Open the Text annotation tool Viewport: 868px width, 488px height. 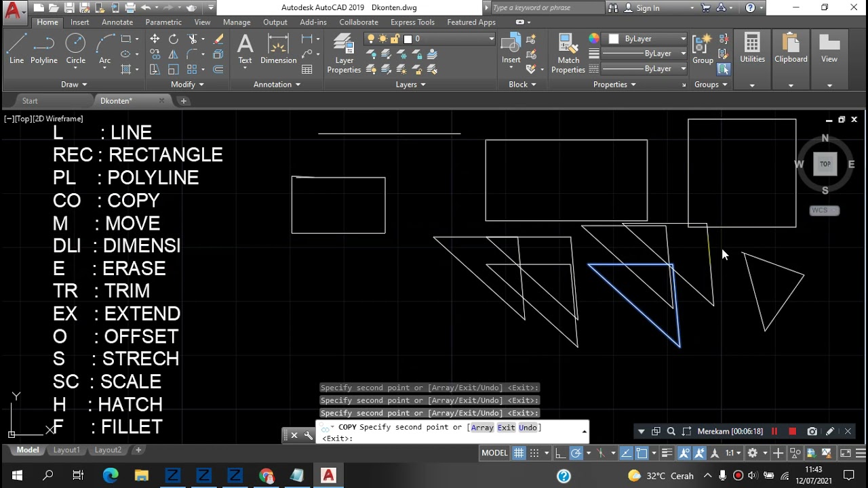(x=245, y=49)
